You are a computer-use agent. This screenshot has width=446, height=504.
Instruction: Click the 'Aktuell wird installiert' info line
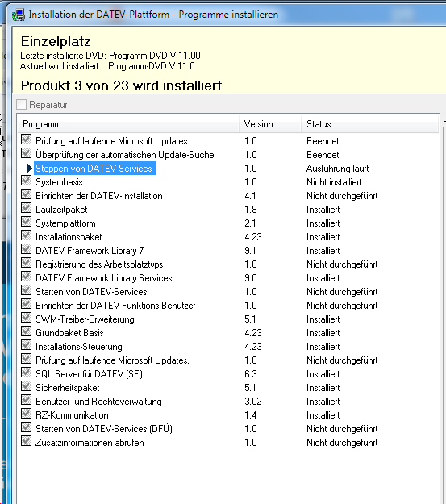tap(107, 66)
